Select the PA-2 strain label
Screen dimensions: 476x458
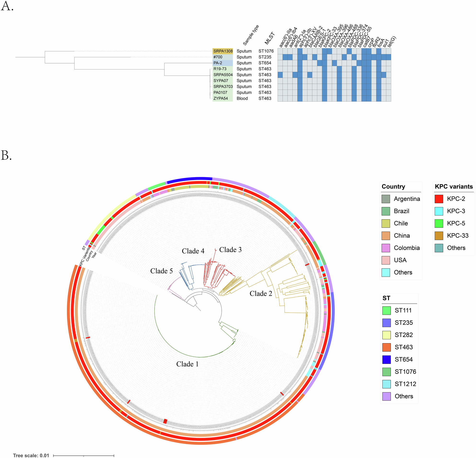point(218,63)
